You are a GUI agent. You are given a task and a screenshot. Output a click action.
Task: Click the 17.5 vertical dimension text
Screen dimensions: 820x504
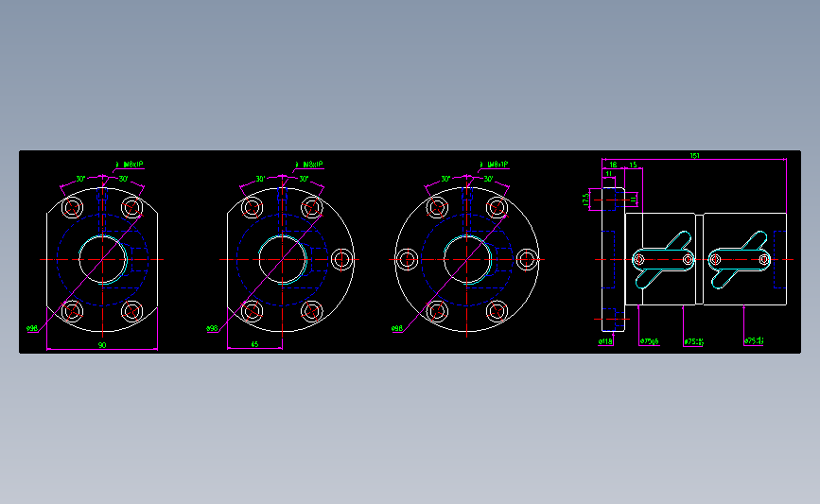(585, 200)
